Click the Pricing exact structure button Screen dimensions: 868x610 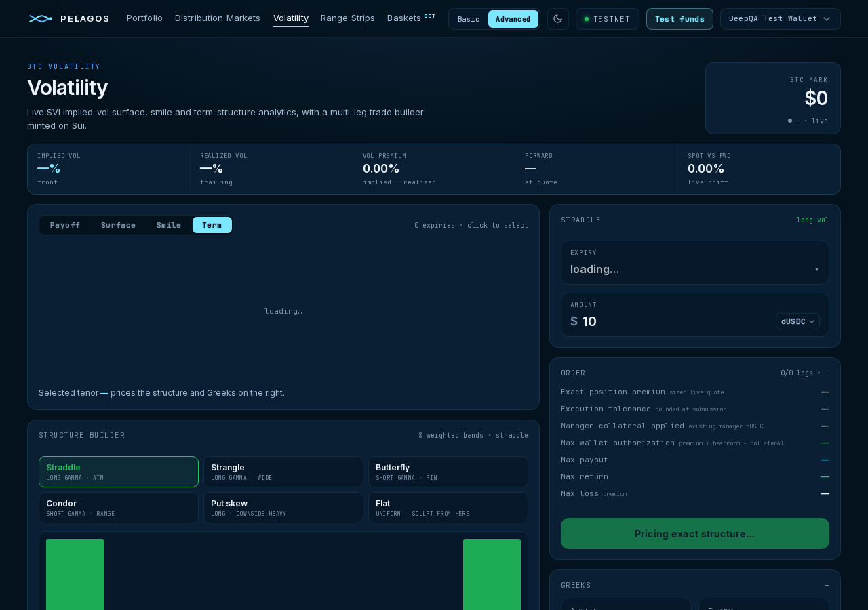pos(695,533)
